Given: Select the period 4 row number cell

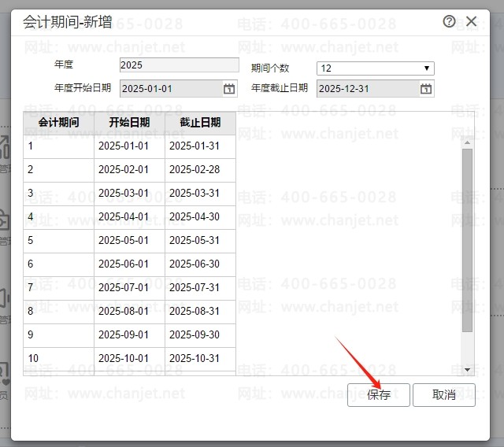Looking at the screenshot, I should point(59,217).
